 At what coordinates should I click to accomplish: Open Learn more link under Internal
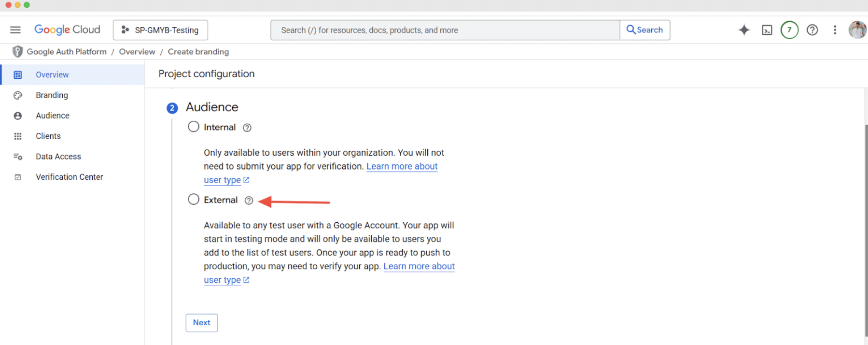point(402,166)
